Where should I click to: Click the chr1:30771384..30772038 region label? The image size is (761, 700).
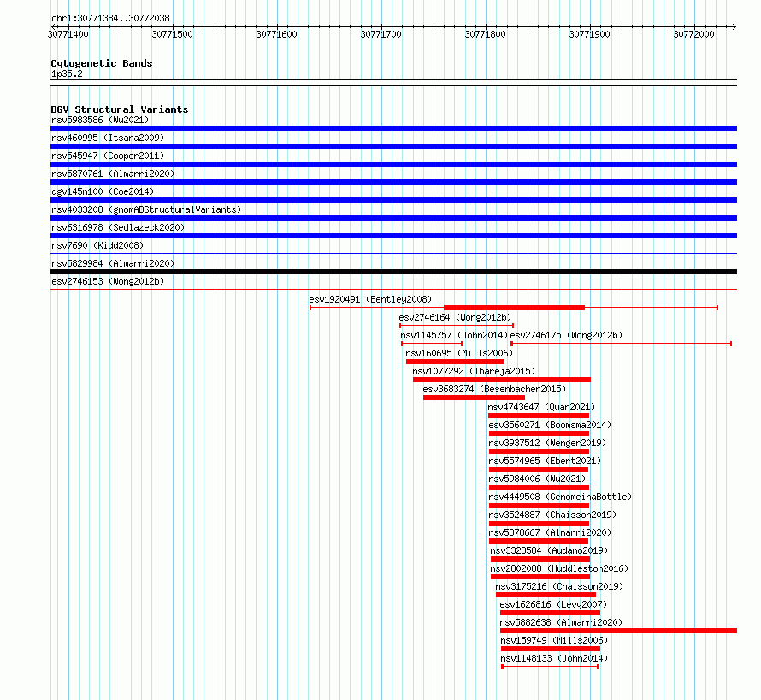(110, 18)
